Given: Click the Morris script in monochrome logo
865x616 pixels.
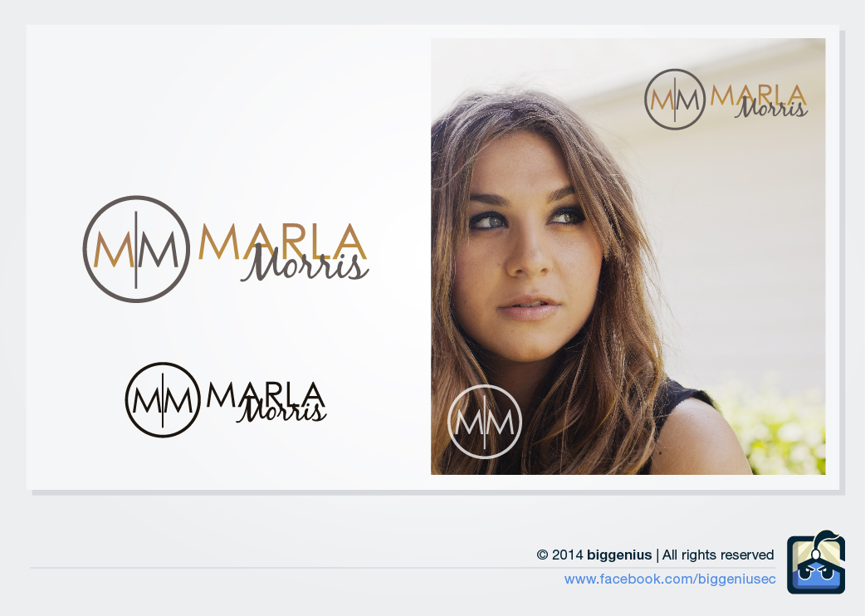Looking at the screenshot, I should [281, 411].
